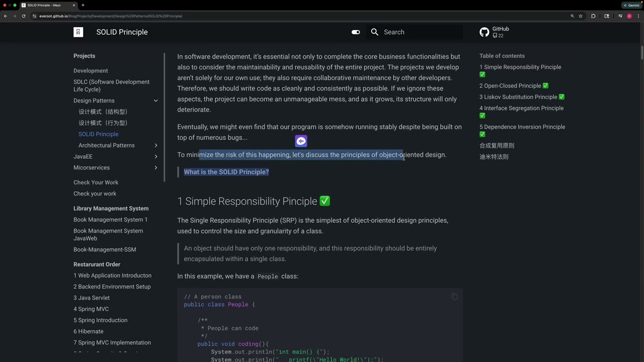Open 4 Spring MVC page

point(91,309)
